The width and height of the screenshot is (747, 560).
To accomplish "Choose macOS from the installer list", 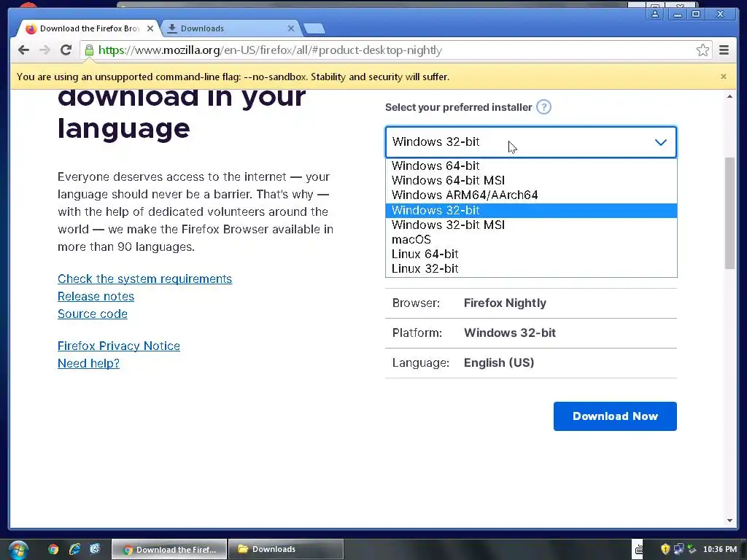I will (x=531, y=239).
